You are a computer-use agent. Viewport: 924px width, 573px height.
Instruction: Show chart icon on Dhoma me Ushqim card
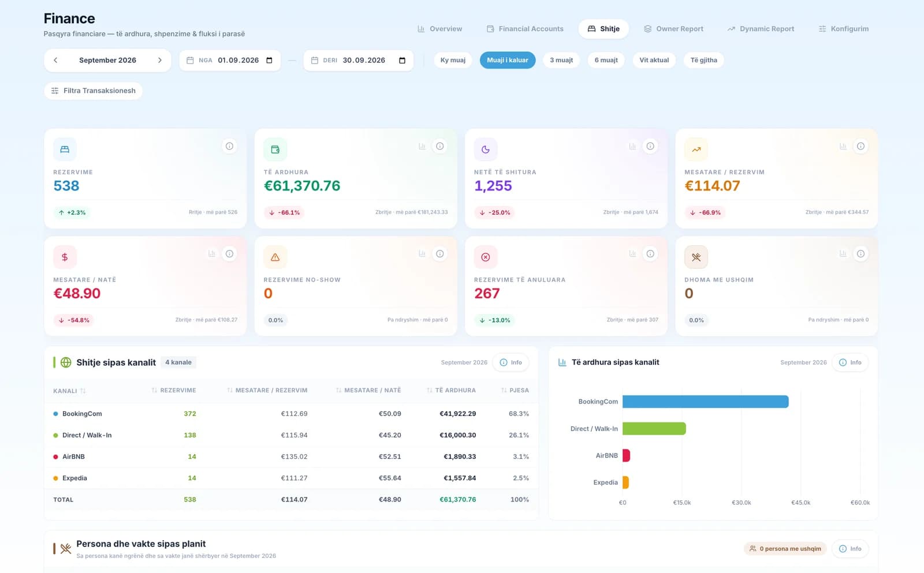(x=843, y=253)
